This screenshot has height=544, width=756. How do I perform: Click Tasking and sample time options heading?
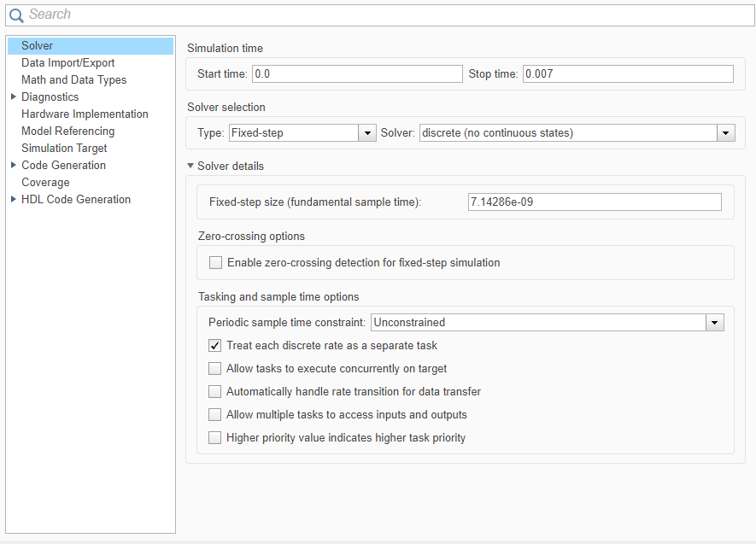click(278, 297)
